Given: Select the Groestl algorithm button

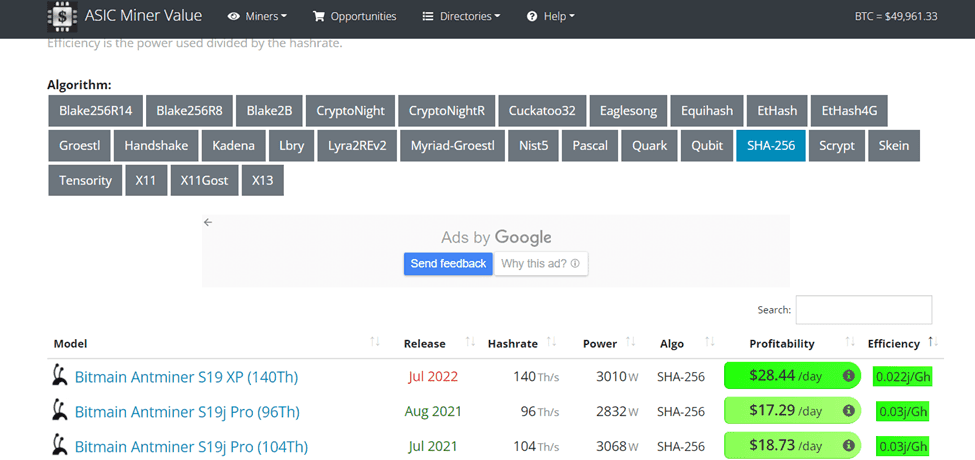Looking at the screenshot, I should point(80,146).
